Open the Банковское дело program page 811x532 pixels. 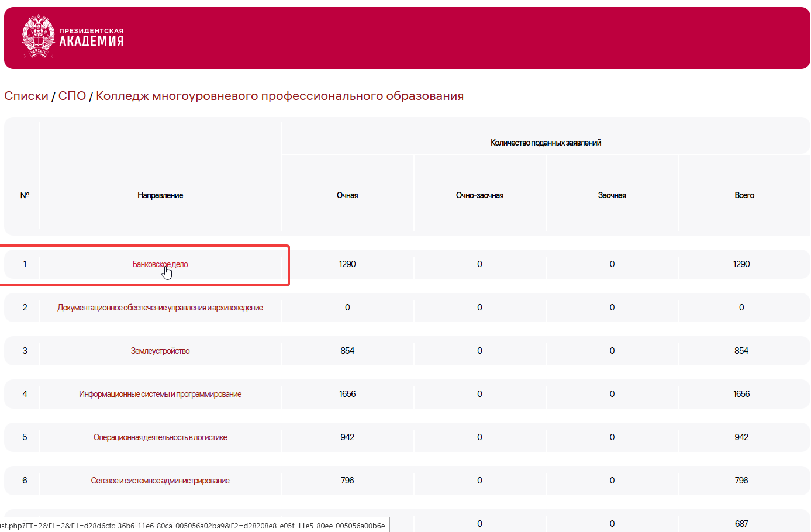(x=160, y=264)
